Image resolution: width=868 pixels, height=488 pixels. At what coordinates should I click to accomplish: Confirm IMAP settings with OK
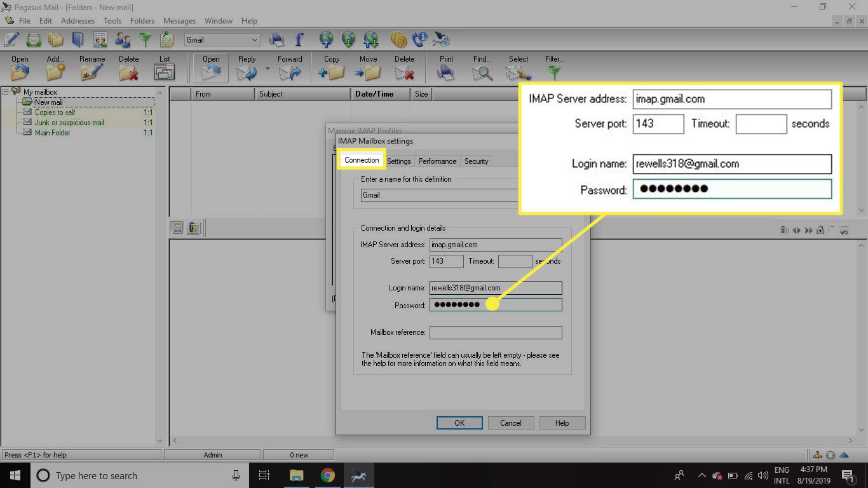pyautogui.click(x=459, y=423)
